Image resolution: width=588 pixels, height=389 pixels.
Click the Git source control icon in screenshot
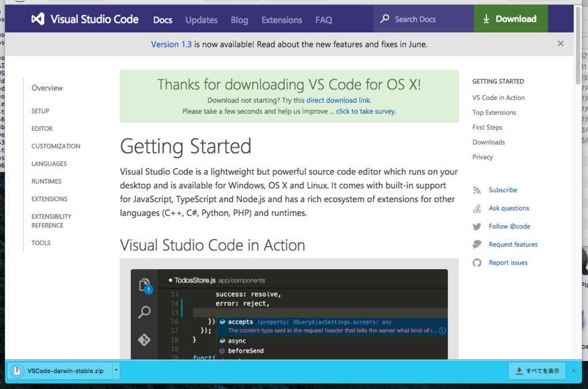[144, 340]
